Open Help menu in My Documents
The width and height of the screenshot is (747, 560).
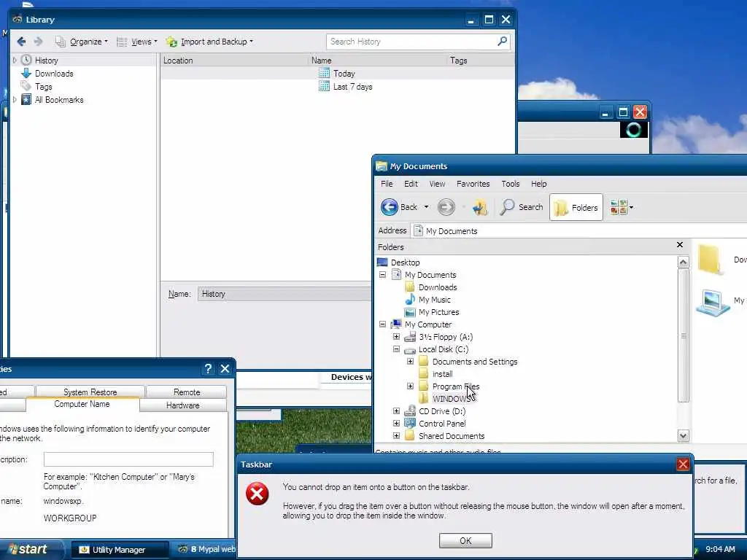(539, 184)
